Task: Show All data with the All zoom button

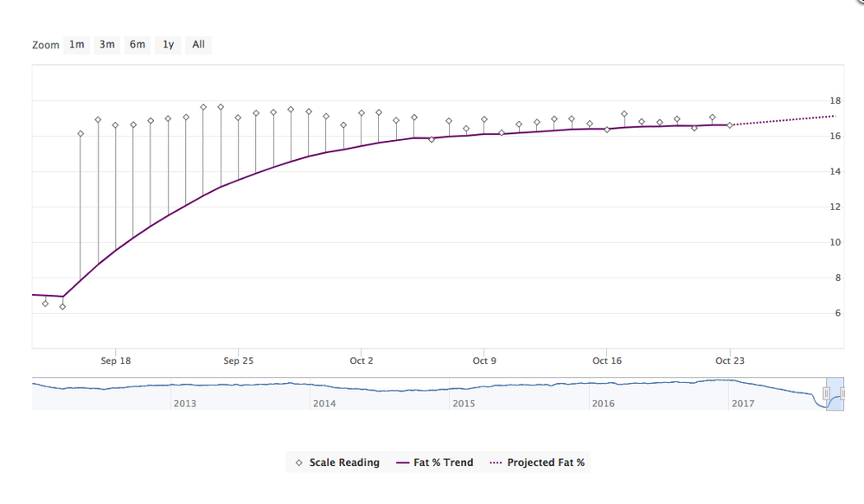Action: coord(198,45)
